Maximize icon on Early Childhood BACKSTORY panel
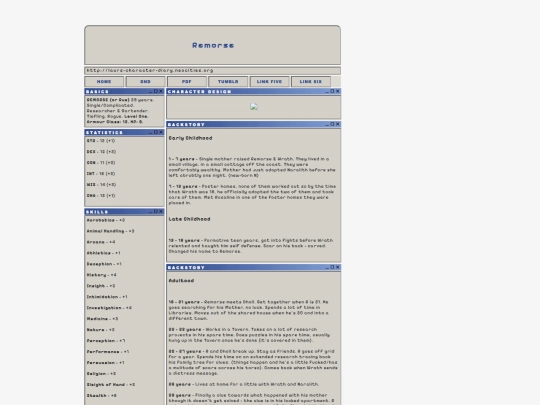 point(332,124)
